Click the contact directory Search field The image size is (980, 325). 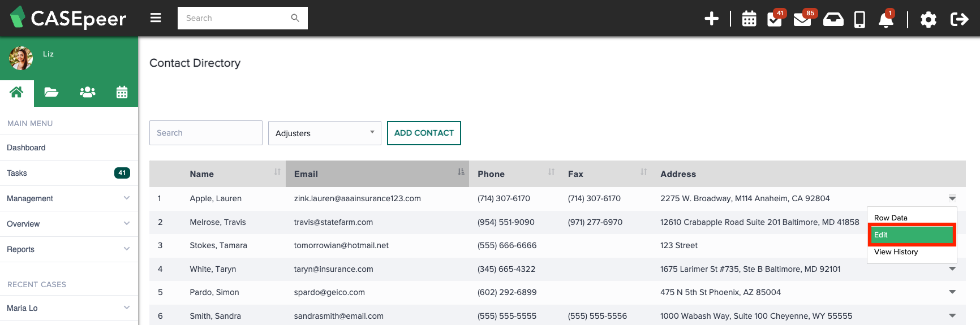[x=206, y=133]
